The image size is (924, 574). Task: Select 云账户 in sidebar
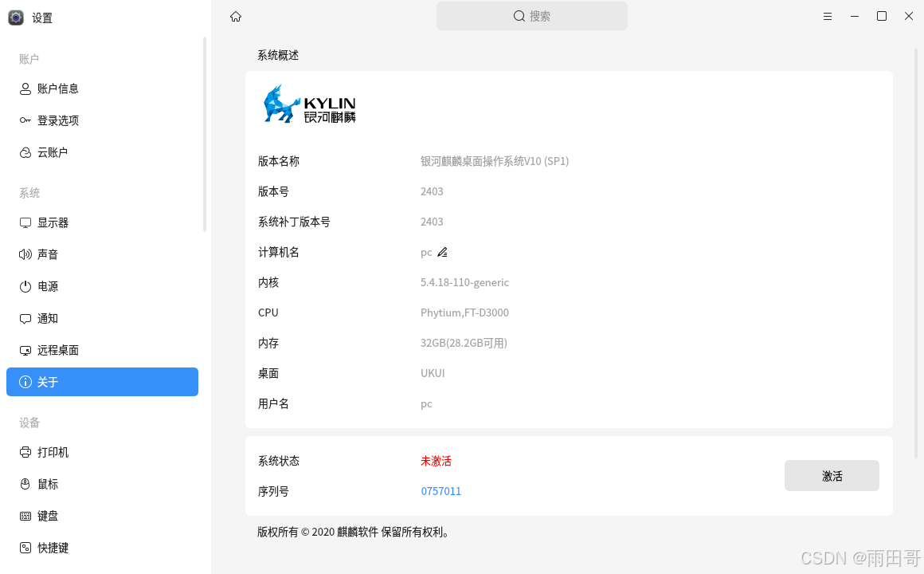(102, 152)
